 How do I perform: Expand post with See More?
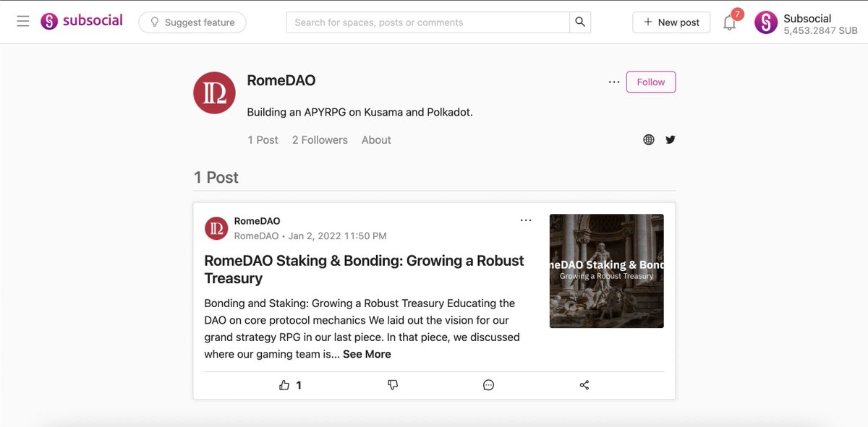[367, 354]
